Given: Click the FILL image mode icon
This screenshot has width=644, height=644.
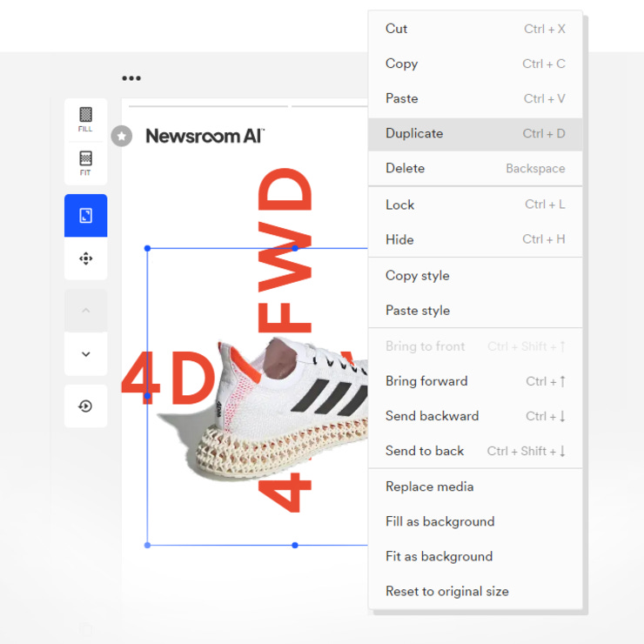Looking at the screenshot, I should coord(85,119).
